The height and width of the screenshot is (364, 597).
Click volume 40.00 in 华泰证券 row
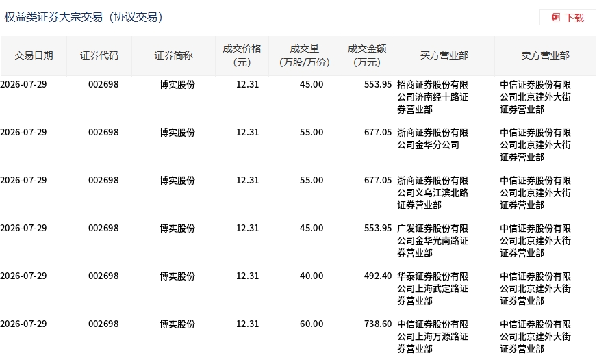click(x=312, y=276)
